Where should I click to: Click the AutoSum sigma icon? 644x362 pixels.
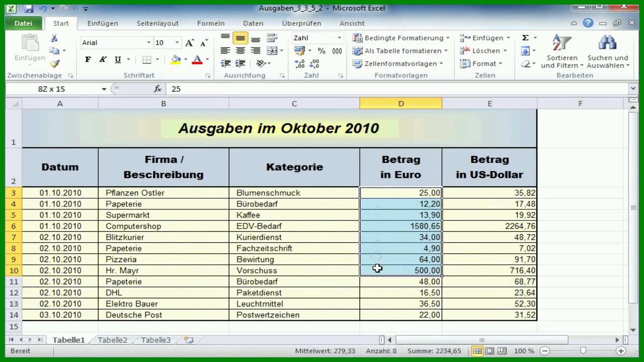(x=525, y=38)
